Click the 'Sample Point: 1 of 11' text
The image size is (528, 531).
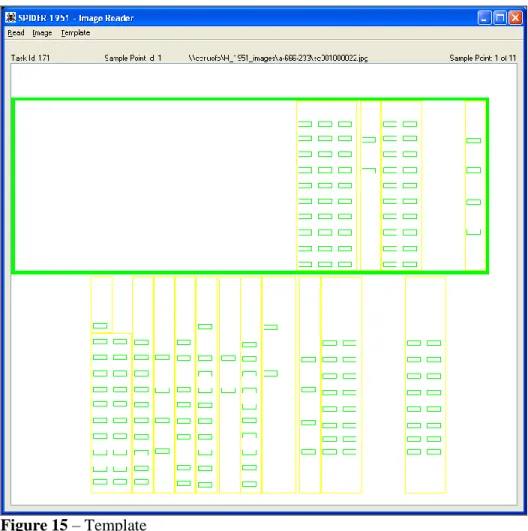[x=483, y=58]
